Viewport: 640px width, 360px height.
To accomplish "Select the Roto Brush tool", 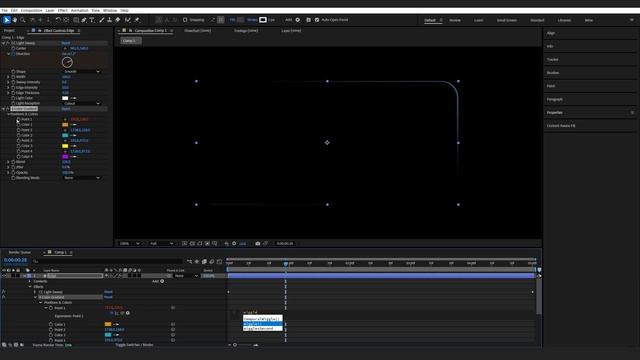I will (128, 20).
